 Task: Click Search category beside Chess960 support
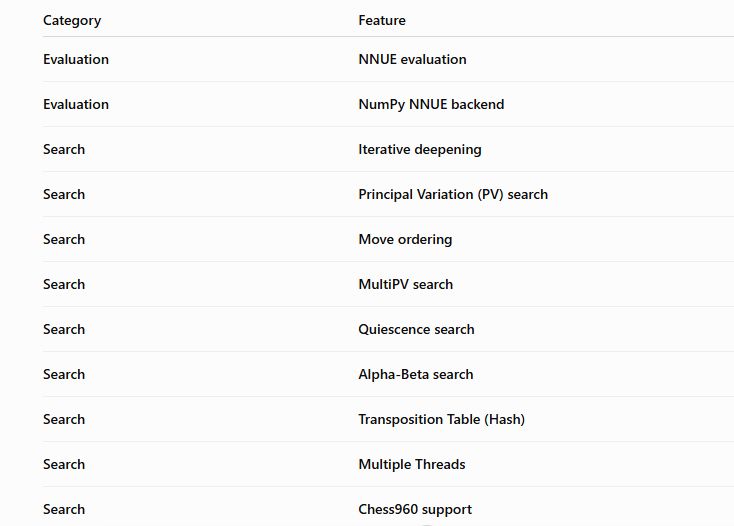(64, 509)
